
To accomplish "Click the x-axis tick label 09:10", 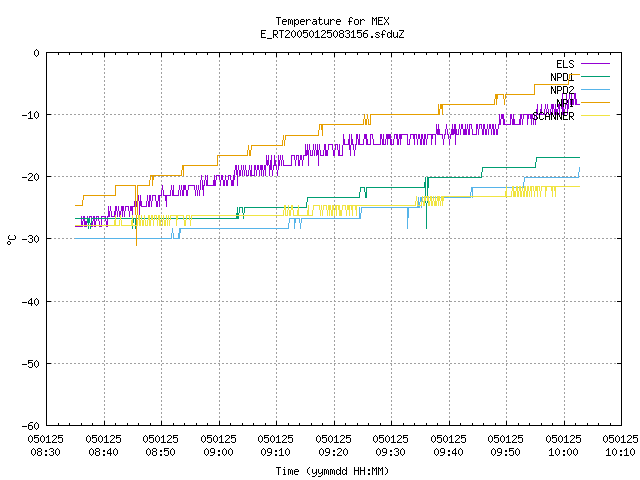I will pyautogui.click(x=276, y=452).
